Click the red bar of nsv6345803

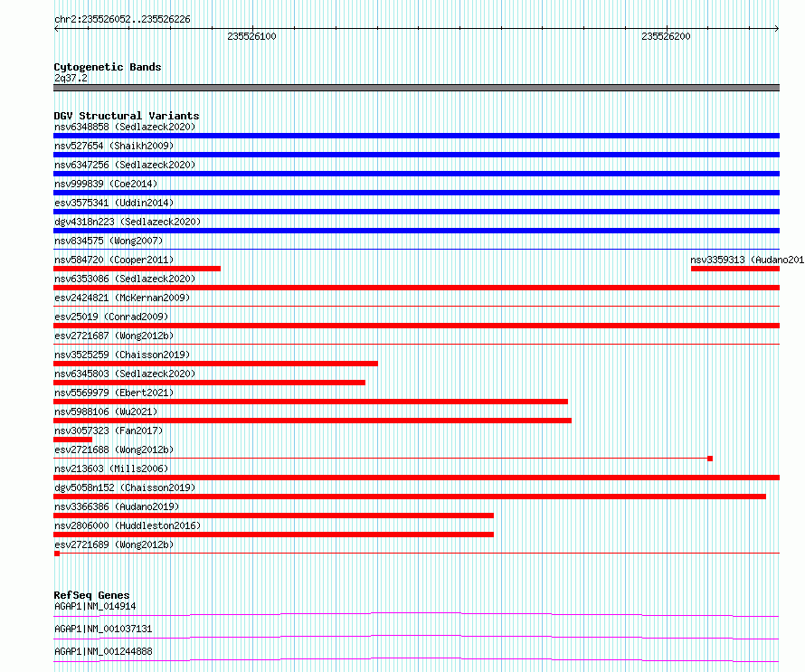[210, 383]
